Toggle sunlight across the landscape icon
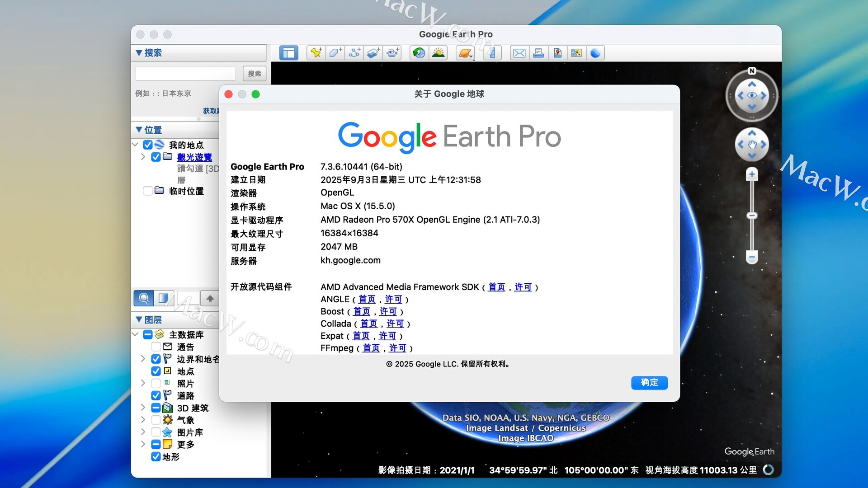 tap(438, 53)
